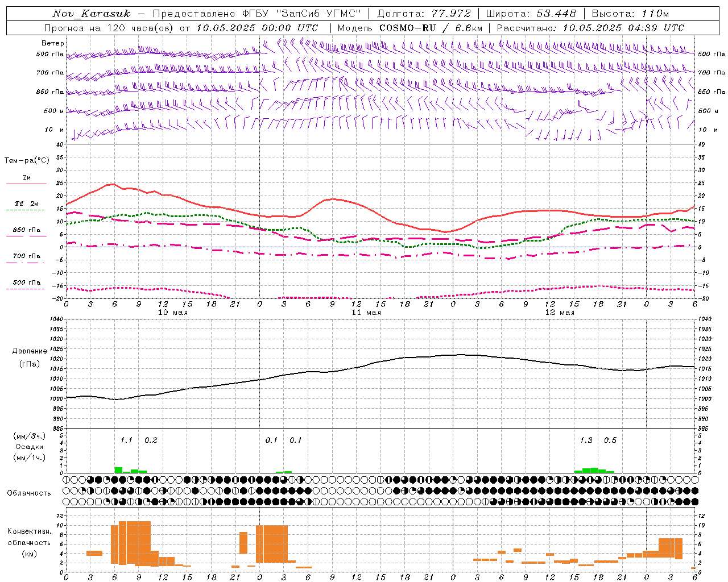Click the '700 гПа' temperature legend entry
The image size is (728, 582).
[27, 256]
